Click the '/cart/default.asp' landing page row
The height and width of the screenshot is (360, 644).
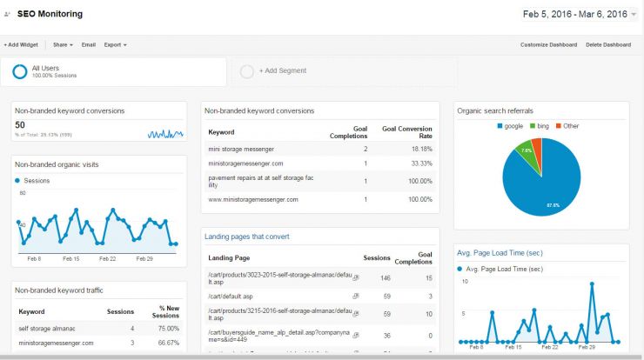click(320, 296)
